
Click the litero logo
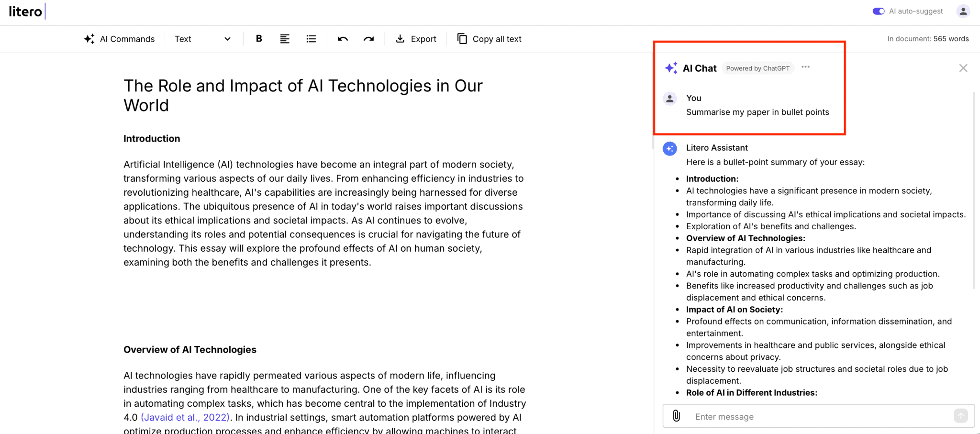(x=26, y=11)
